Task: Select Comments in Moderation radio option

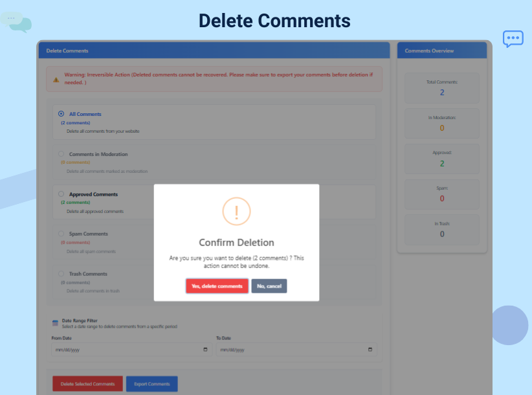Action: pyautogui.click(x=61, y=153)
